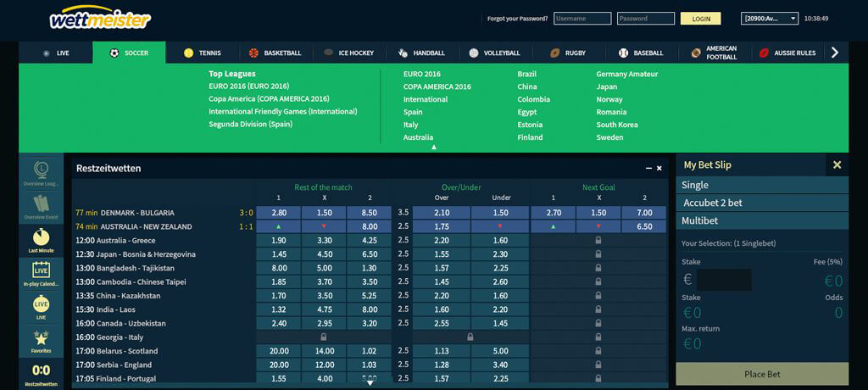Click Forgot your Password link
Image resolution: width=868 pixels, height=390 pixels.
pos(518,19)
